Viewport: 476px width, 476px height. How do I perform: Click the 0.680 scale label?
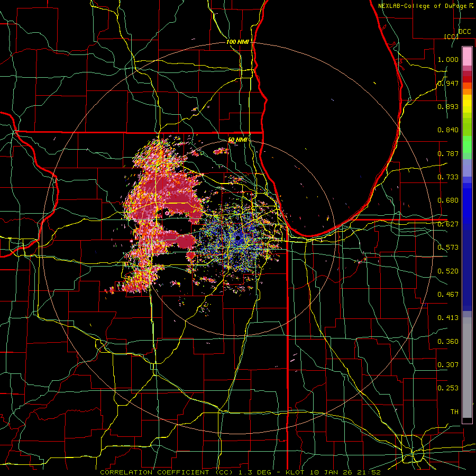pyautogui.click(x=448, y=200)
